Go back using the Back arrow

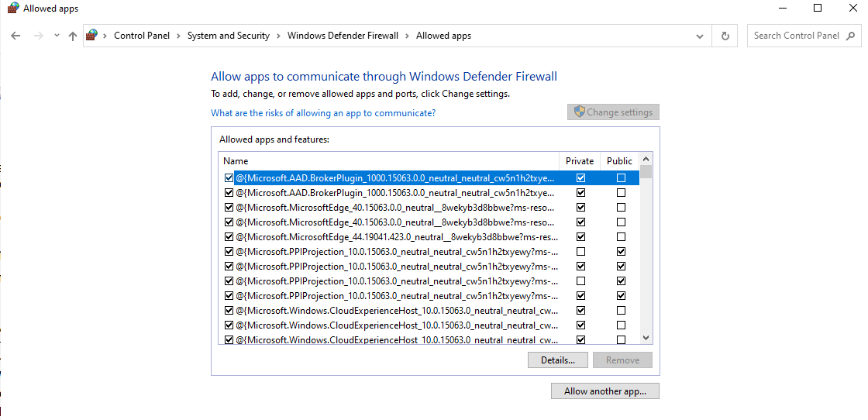point(15,36)
